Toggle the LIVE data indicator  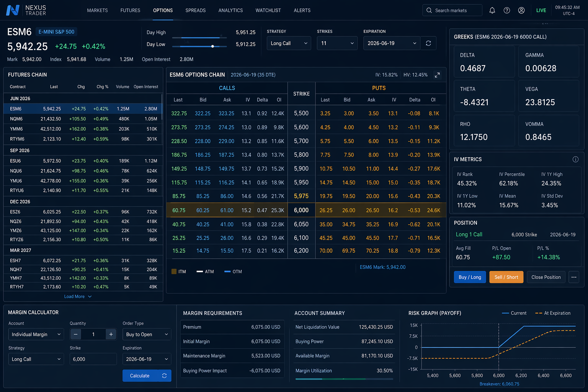(541, 10)
